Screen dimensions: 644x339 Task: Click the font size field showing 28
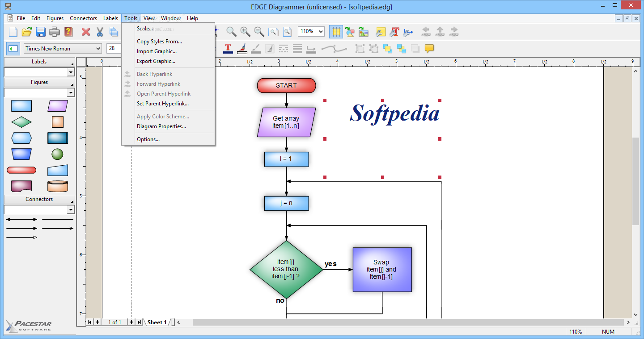(x=114, y=48)
